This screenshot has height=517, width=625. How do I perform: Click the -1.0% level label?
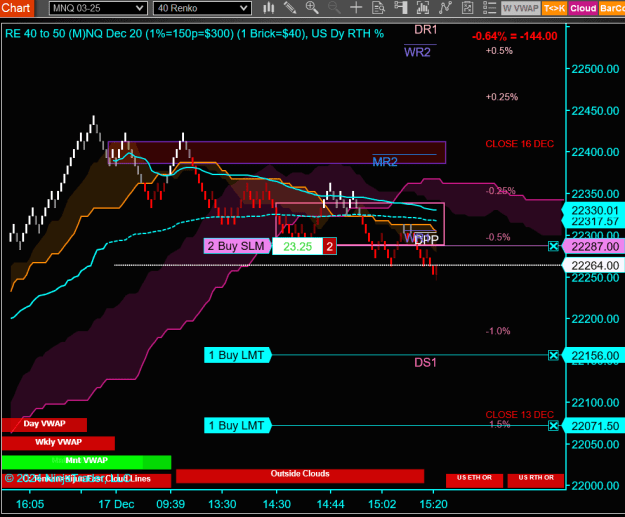(x=498, y=331)
